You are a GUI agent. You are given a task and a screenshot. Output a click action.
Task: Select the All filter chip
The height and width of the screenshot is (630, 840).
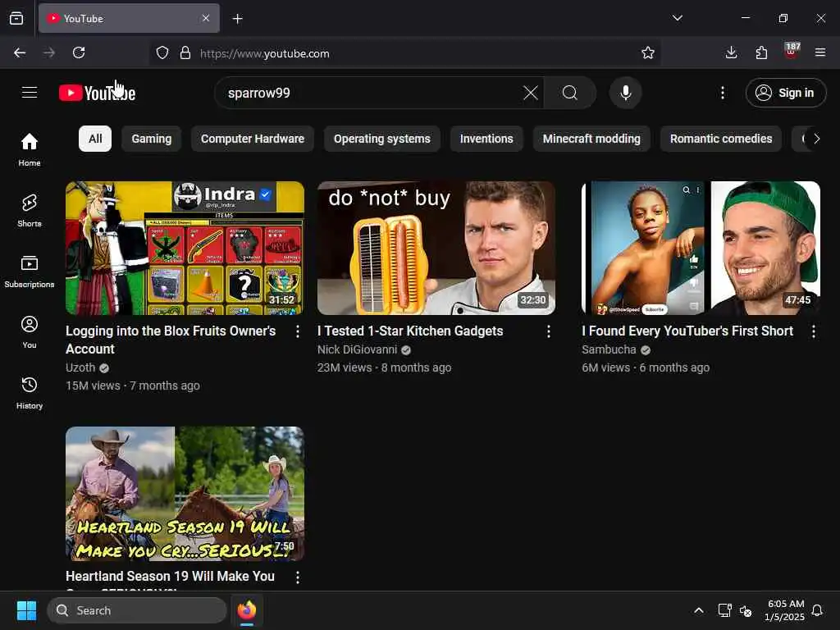click(x=95, y=139)
